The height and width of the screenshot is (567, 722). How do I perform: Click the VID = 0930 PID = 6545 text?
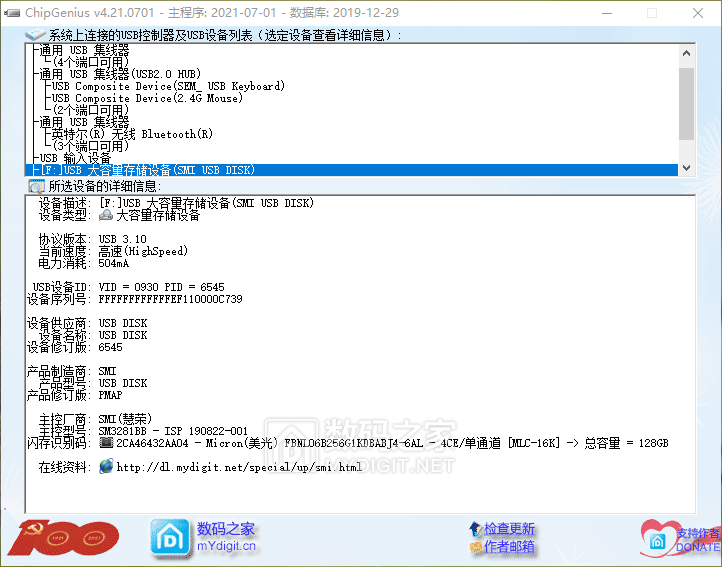(x=162, y=287)
